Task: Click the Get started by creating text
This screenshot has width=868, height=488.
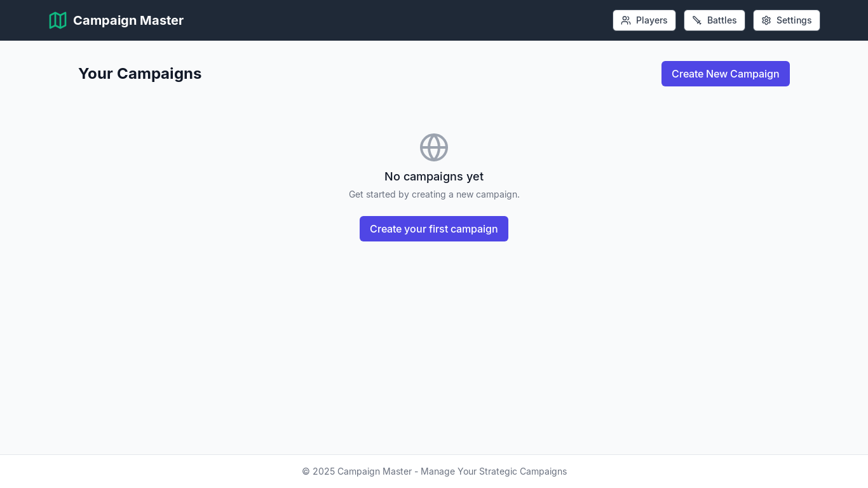Action: click(434, 194)
